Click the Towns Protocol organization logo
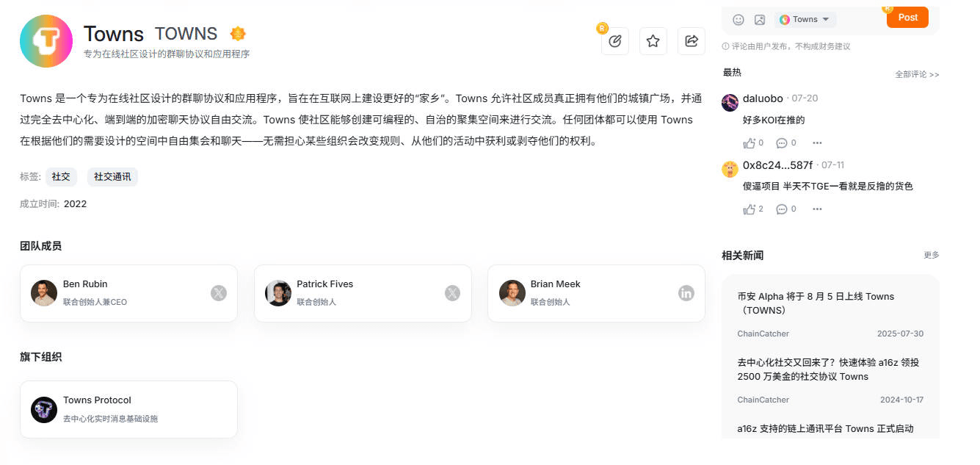This screenshot has height=465, width=980. [44, 409]
